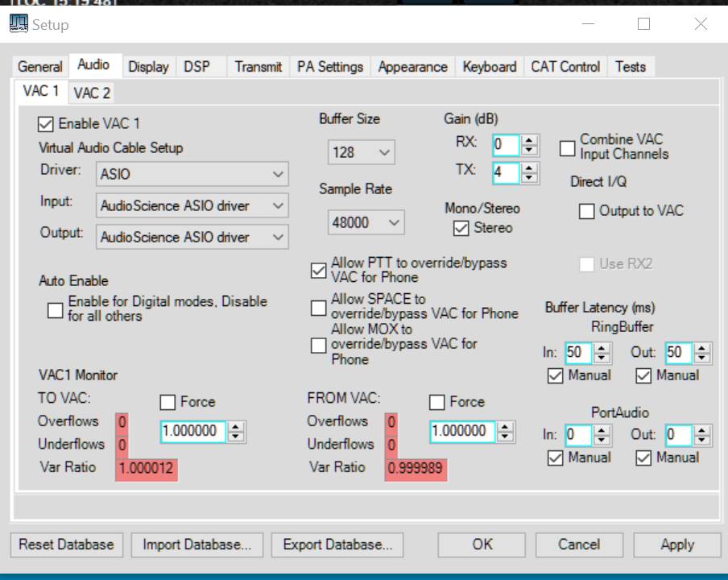Check Allow MOX to override VAC
Screen dimensions: 728x580
click(318, 346)
